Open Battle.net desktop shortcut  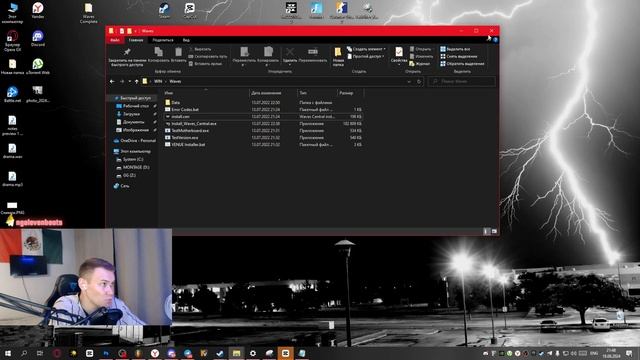tap(12, 94)
